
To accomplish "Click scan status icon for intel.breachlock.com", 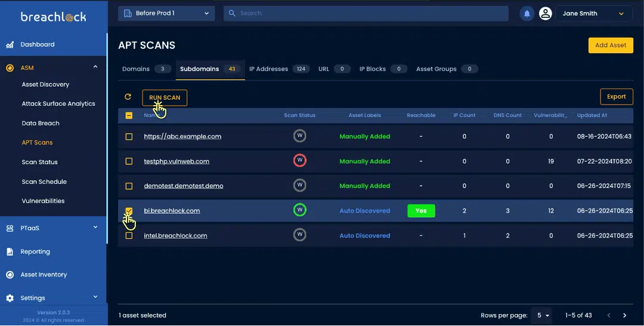I will pyautogui.click(x=300, y=235).
